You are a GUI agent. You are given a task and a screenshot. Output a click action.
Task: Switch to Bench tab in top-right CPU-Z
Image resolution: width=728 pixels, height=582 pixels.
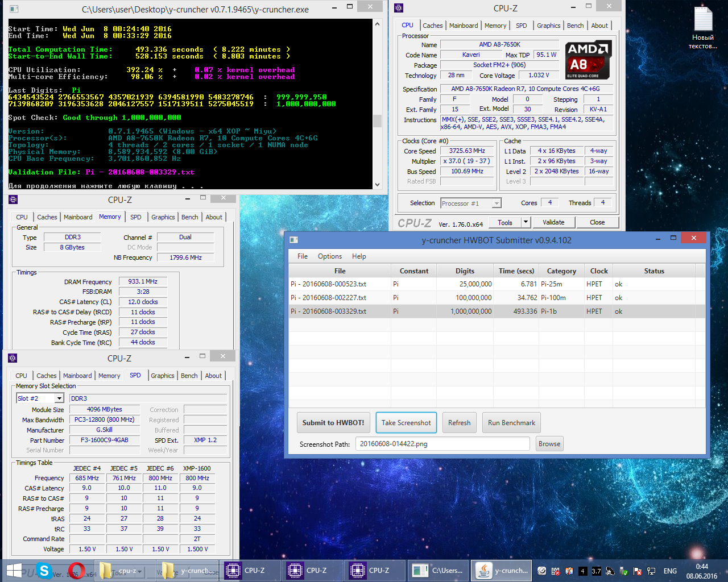575,26
